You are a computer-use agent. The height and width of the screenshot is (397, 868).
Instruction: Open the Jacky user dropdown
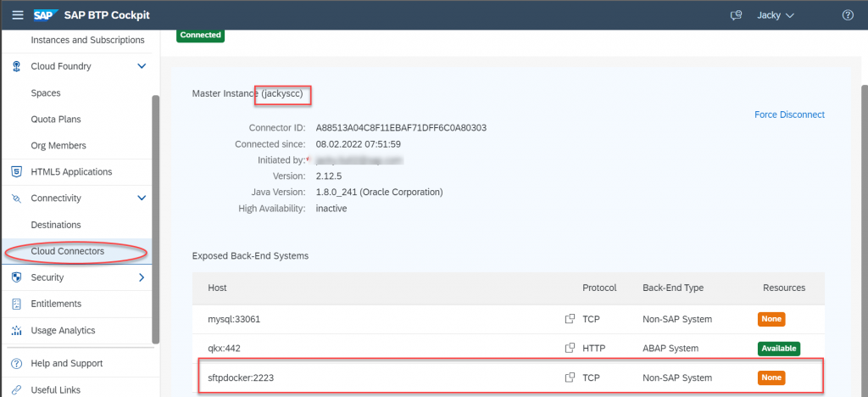[x=776, y=15]
